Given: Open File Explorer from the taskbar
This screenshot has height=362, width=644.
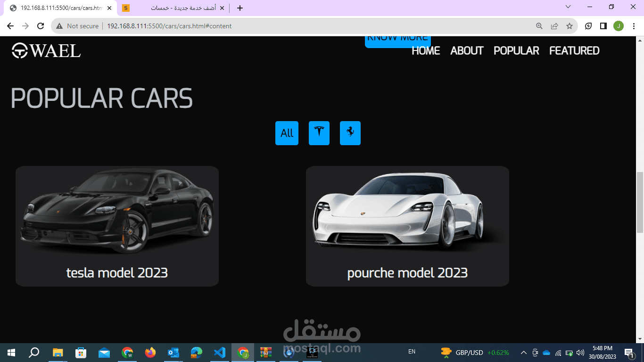Looking at the screenshot, I should click(58, 352).
